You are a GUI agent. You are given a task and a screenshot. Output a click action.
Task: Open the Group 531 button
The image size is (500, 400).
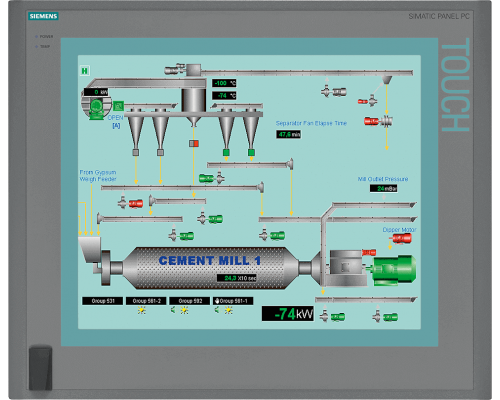102,301
